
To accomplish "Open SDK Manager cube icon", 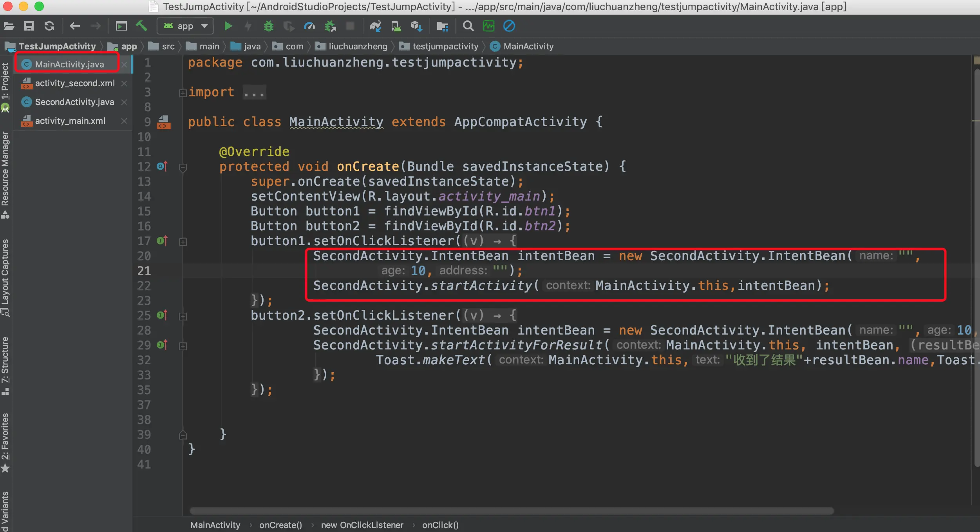I will [x=416, y=26].
